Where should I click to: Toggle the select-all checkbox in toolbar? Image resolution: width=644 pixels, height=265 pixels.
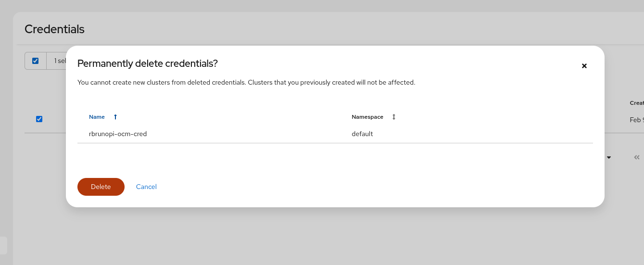click(x=35, y=61)
